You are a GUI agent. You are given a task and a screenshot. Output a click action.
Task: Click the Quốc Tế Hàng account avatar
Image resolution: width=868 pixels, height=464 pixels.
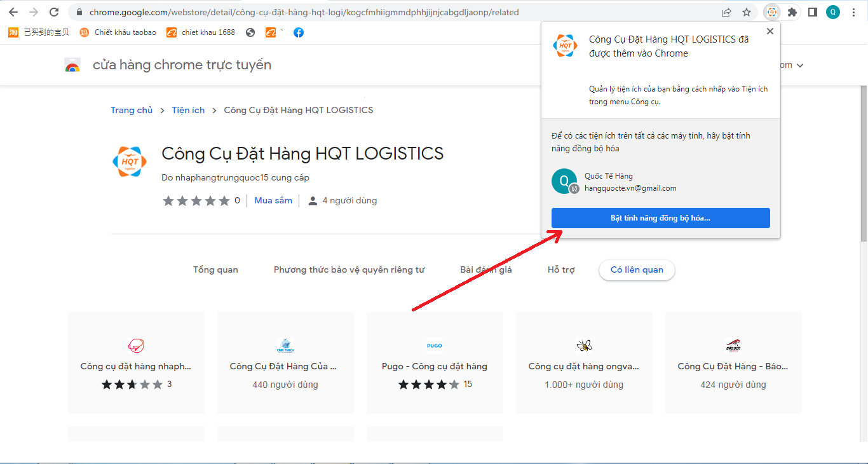(x=564, y=181)
